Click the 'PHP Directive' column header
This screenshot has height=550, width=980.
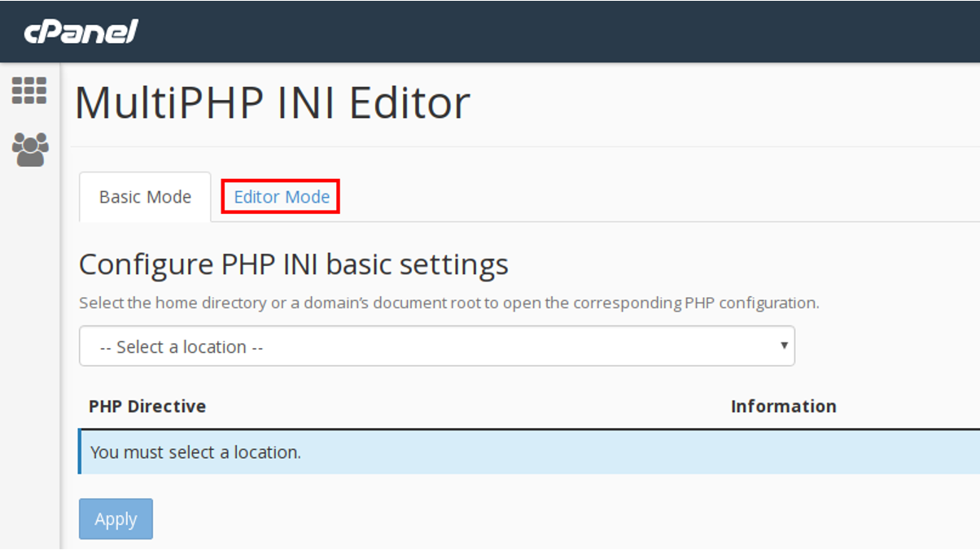click(x=147, y=406)
